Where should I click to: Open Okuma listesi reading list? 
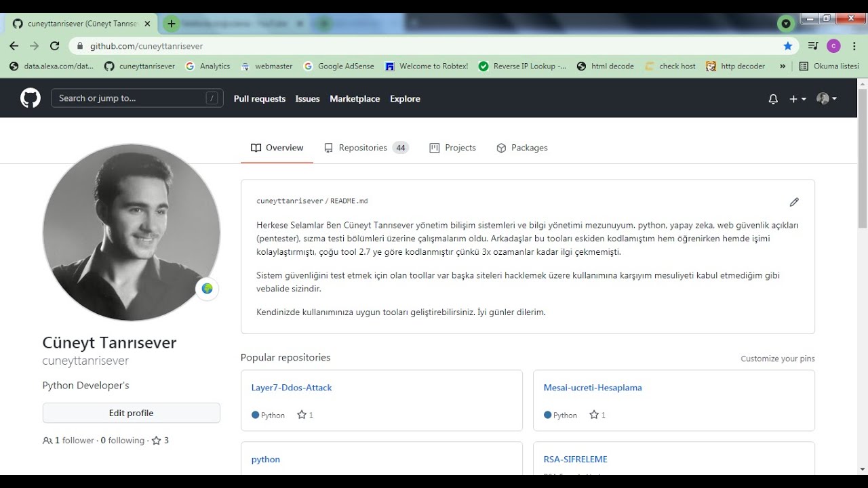tap(829, 66)
